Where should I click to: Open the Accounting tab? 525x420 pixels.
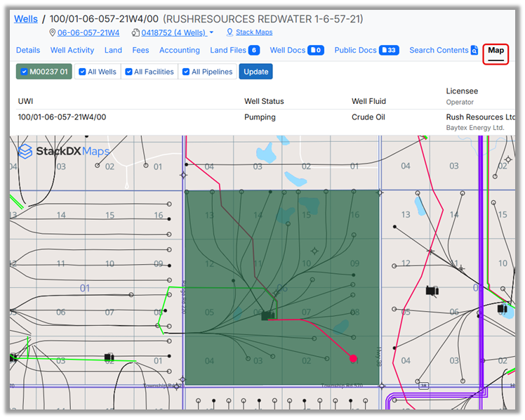[x=180, y=51]
